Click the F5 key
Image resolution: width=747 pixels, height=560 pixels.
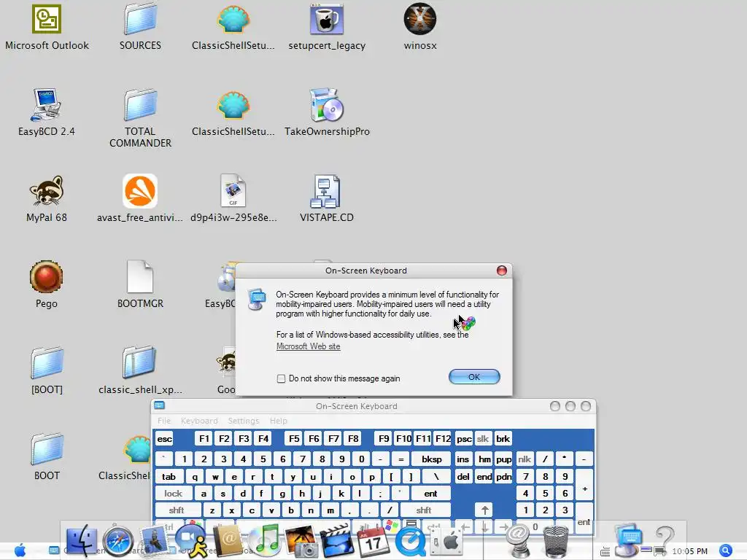point(294,438)
